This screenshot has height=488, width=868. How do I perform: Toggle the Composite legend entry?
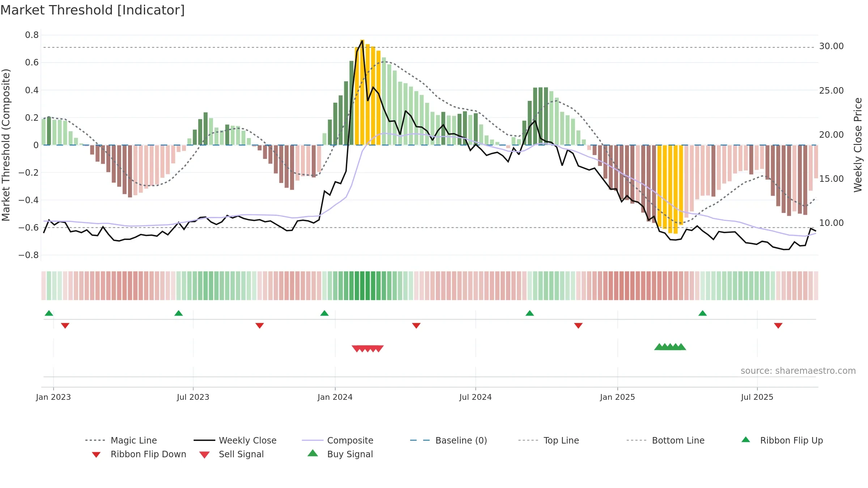(x=337, y=440)
